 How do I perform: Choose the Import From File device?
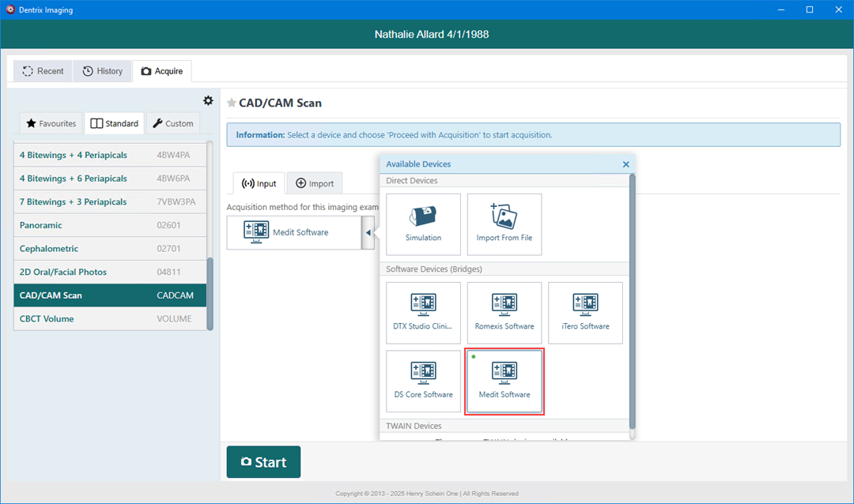point(504,224)
